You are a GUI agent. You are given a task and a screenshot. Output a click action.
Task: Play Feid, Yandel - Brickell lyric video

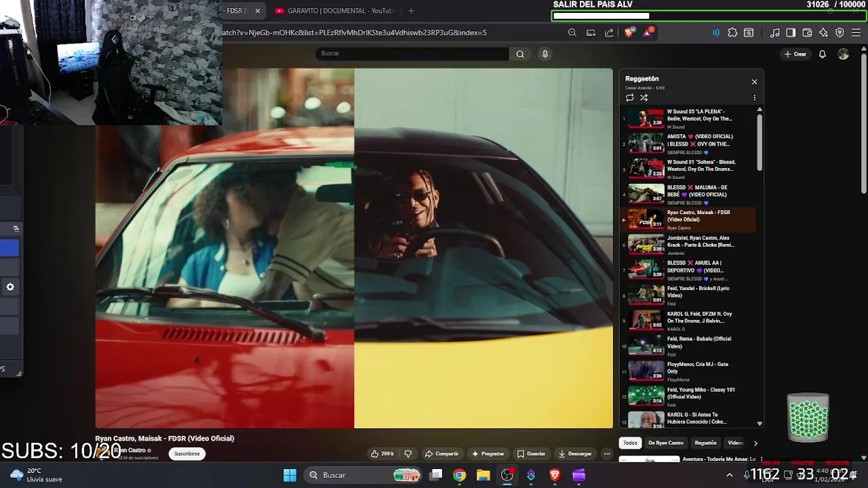pos(688,296)
